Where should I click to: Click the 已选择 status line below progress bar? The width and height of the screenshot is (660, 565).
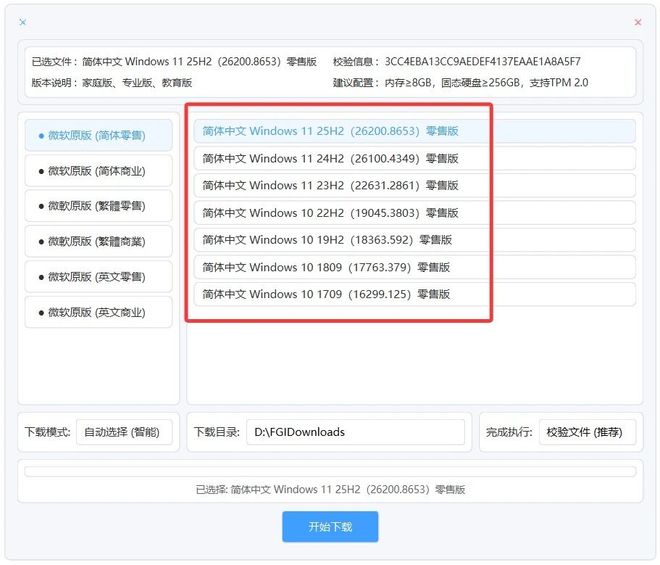coord(330,490)
